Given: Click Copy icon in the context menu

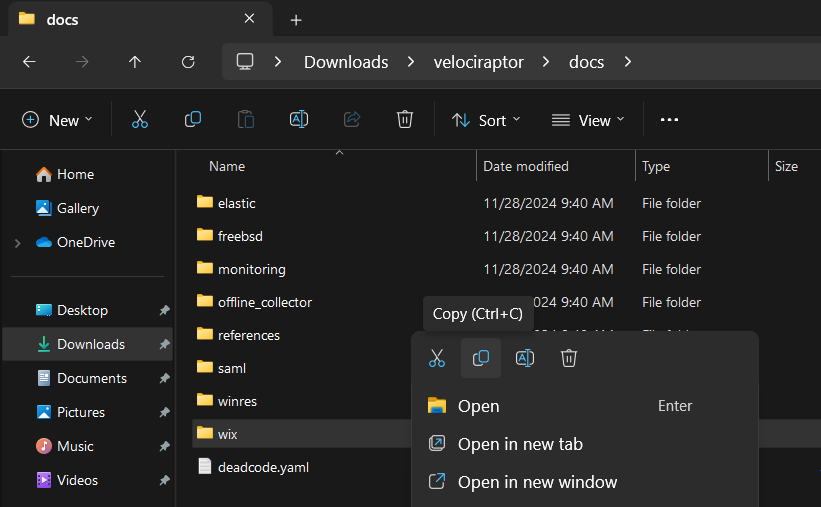Looking at the screenshot, I should click(481, 358).
